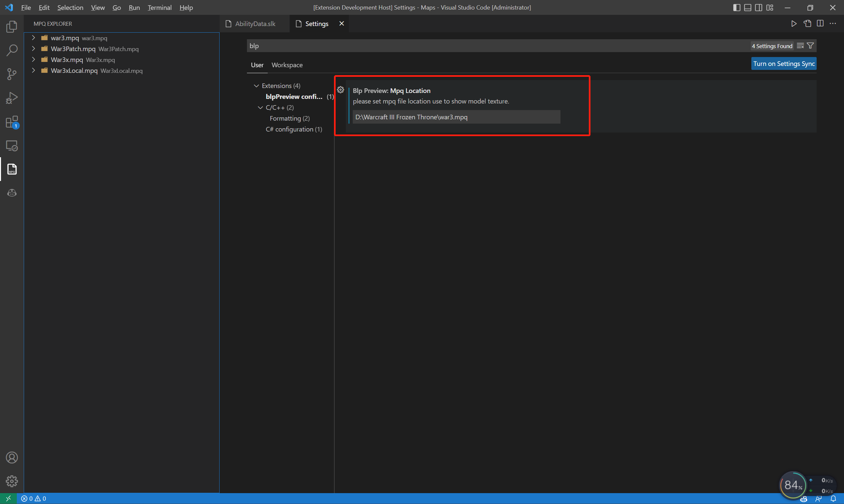Open the Explorer view in activity bar
844x504 pixels.
12,26
